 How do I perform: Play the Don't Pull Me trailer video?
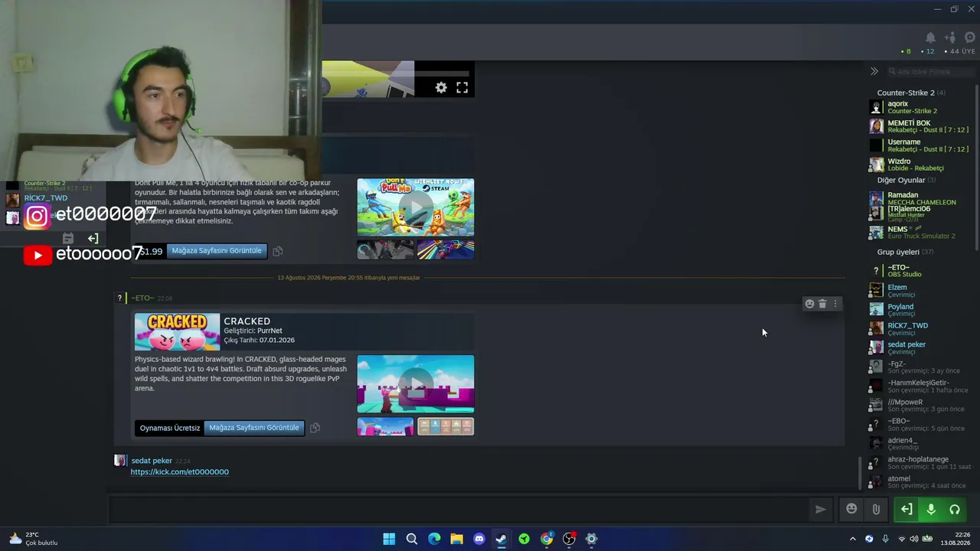[416, 207]
